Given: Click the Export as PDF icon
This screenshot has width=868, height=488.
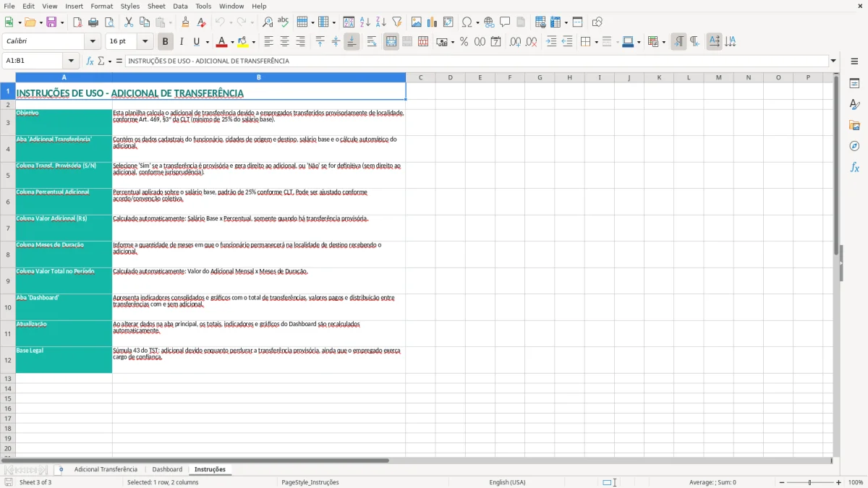Looking at the screenshot, I should 77,22.
